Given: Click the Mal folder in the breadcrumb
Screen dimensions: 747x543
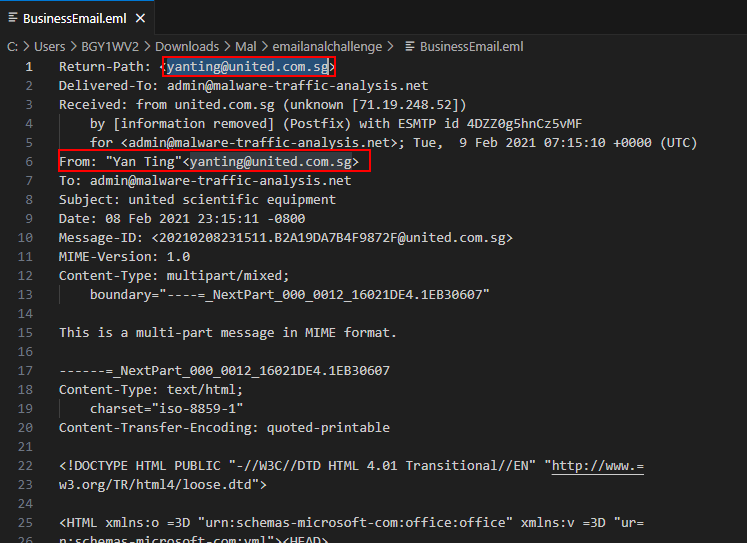Looking at the screenshot, I should (x=245, y=46).
